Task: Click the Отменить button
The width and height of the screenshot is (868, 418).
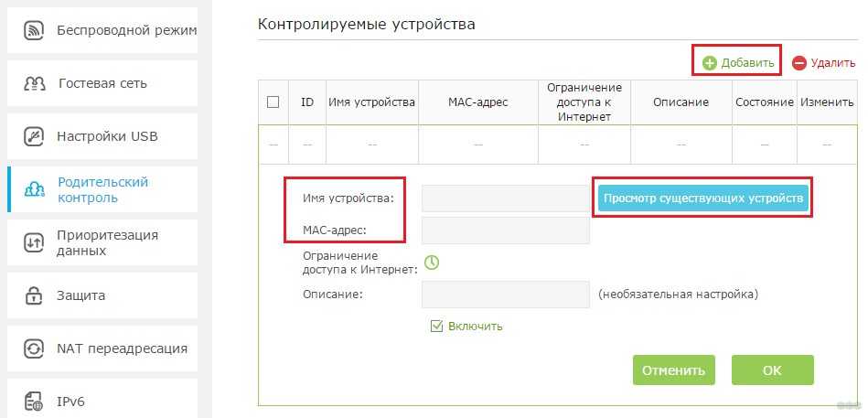Action: [674, 370]
